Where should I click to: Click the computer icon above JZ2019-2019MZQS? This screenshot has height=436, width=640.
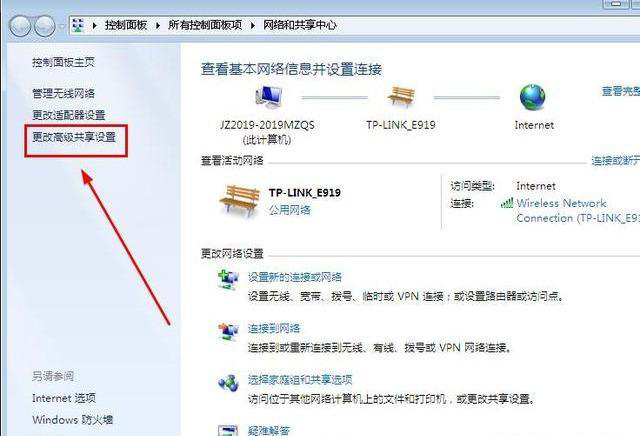pyautogui.click(x=268, y=97)
